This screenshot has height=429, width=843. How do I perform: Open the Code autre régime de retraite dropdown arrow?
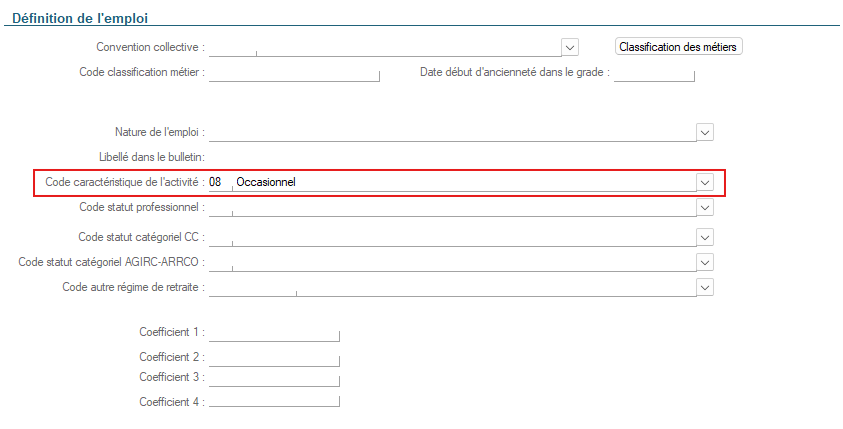point(704,287)
